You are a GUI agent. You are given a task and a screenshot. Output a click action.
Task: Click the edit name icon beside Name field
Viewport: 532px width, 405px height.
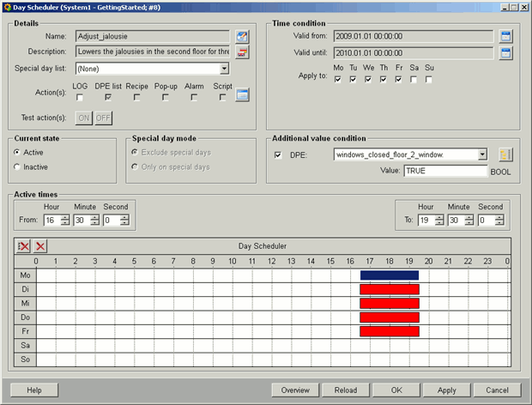pyautogui.click(x=242, y=37)
